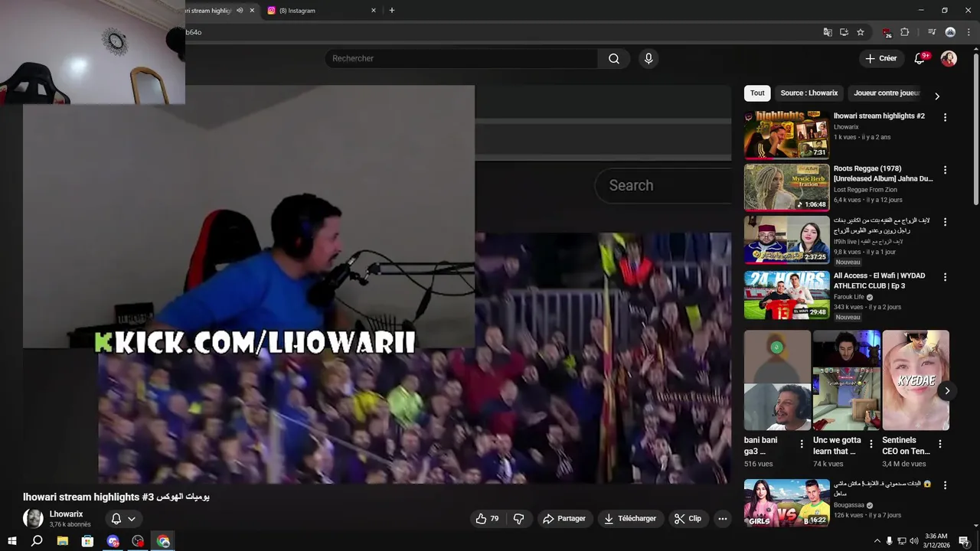Open the bani bani ga3 short
The height and width of the screenshot is (551, 980).
777,380
